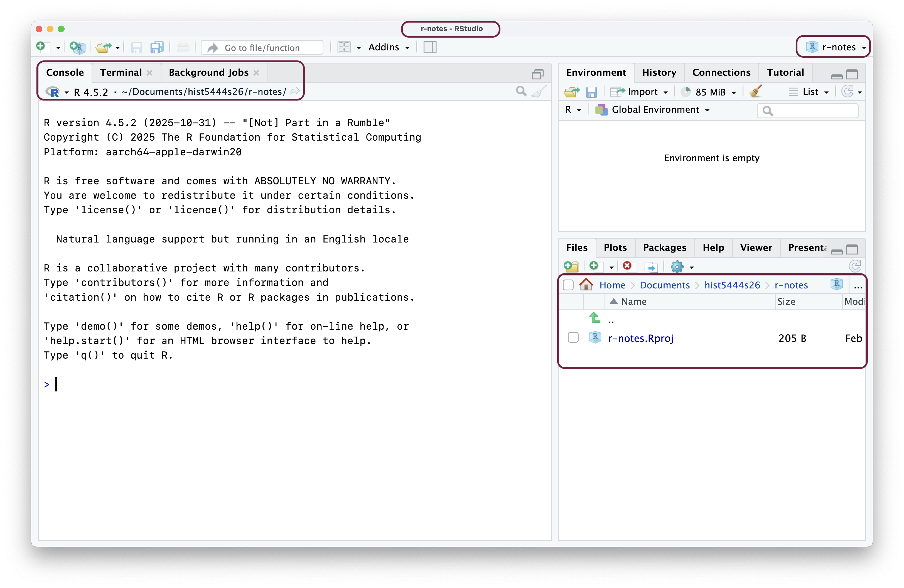Save the current workspace in Environment pane
The width and height of the screenshot is (904, 588).
pos(592,92)
